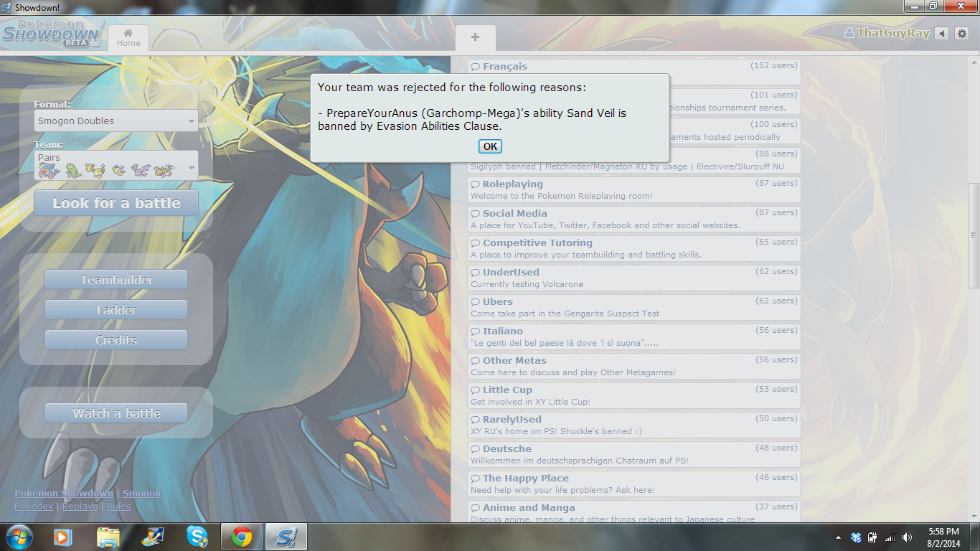The image size is (980, 551).
Task: Open the Teambuilder
Action: [x=116, y=280]
